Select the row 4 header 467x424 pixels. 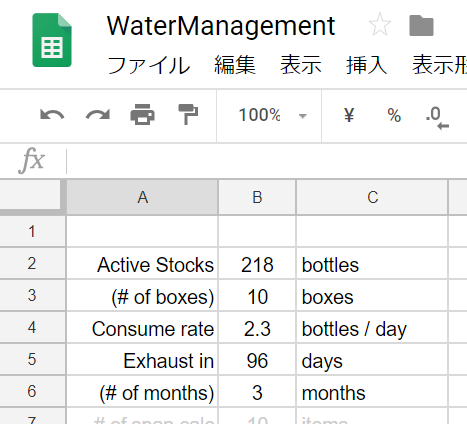click(x=32, y=327)
